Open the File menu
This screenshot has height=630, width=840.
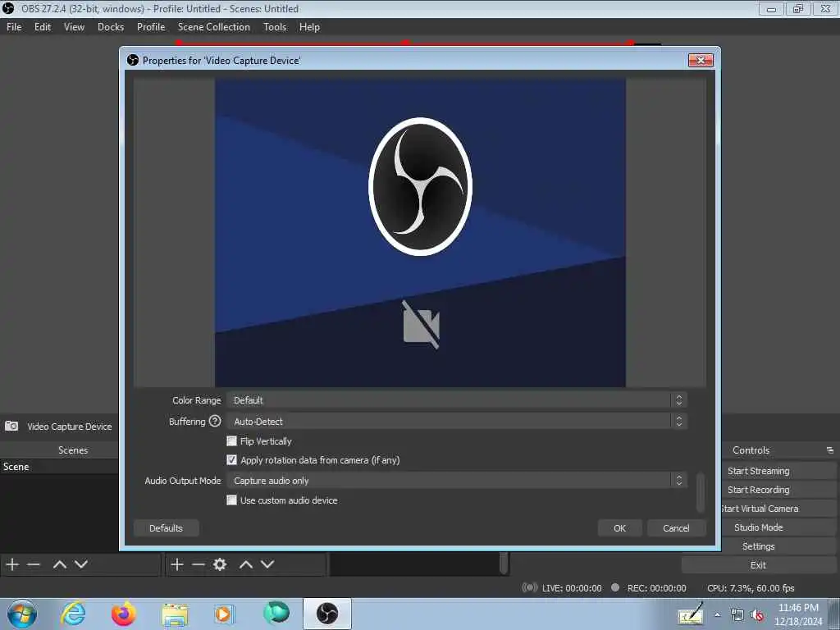(14, 27)
